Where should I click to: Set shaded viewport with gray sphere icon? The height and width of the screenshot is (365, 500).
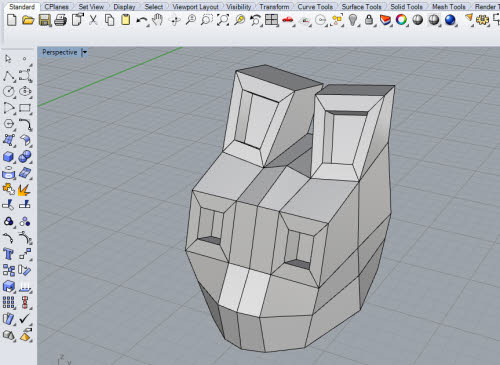pyautogui.click(x=418, y=20)
